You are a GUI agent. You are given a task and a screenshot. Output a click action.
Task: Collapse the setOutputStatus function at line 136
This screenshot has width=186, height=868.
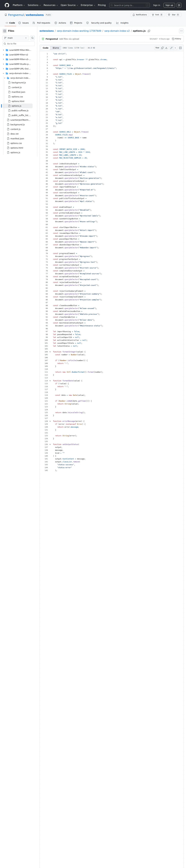click(50, 444)
